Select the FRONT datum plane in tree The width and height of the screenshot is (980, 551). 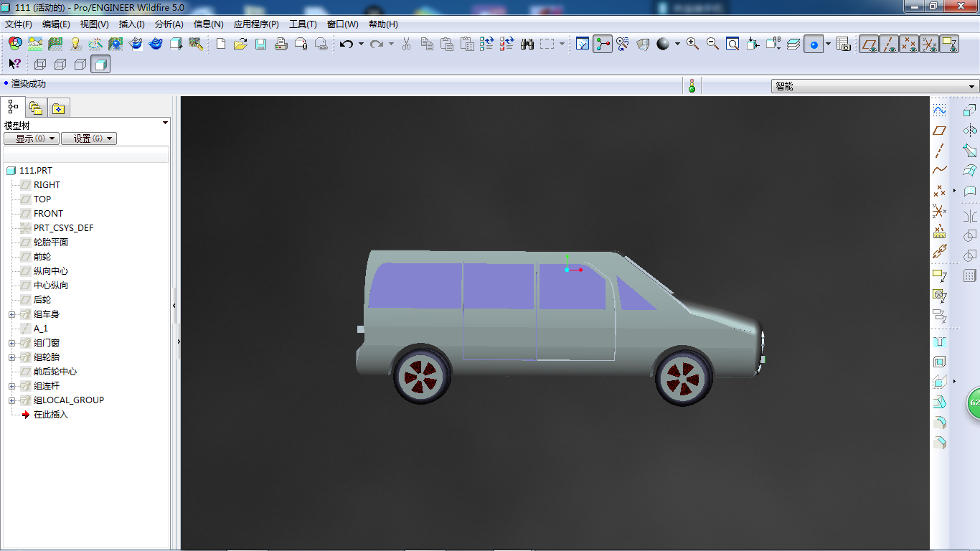pos(48,214)
